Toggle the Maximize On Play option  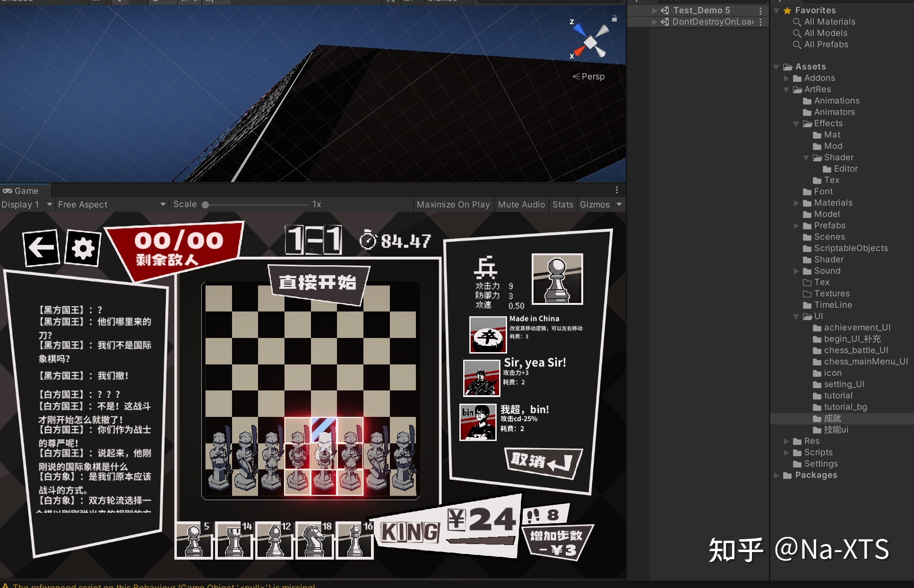[x=453, y=205]
